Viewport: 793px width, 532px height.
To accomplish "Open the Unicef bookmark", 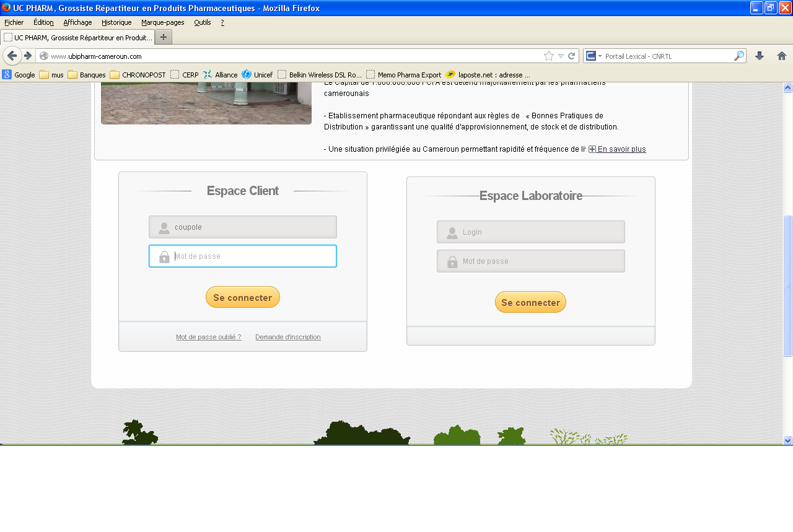I will click(257, 74).
